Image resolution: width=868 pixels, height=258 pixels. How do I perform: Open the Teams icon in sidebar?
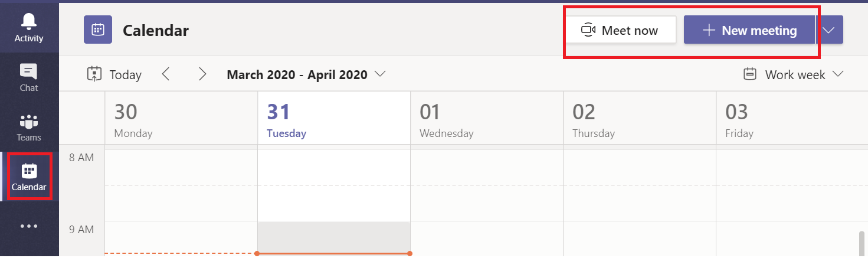29,127
